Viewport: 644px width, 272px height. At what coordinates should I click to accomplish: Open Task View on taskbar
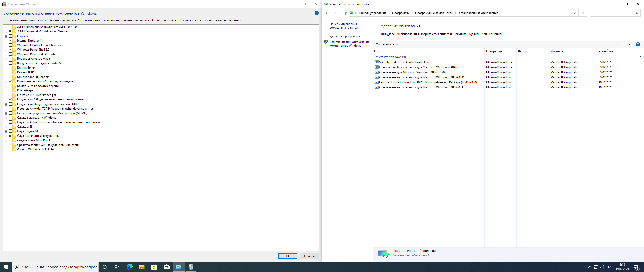(x=117, y=267)
